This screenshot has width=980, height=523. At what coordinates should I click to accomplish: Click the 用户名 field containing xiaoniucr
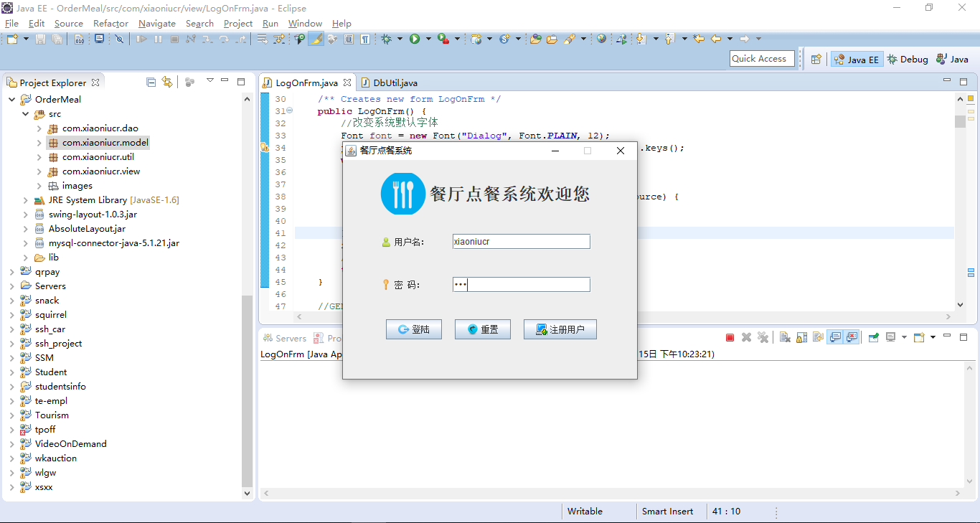click(x=521, y=242)
